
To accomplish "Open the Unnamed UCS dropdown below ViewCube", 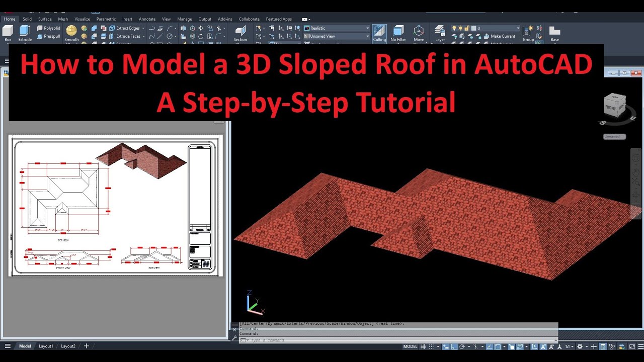I will coord(615,136).
